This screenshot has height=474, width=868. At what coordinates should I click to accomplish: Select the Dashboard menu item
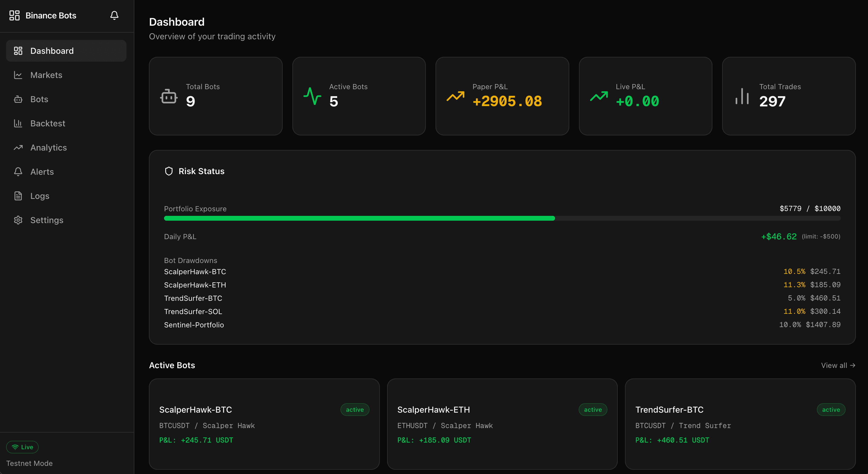click(52, 50)
